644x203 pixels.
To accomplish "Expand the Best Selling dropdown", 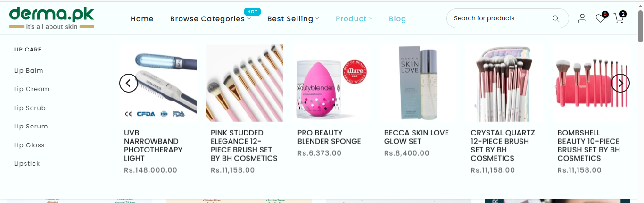I will (x=293, y=19).
